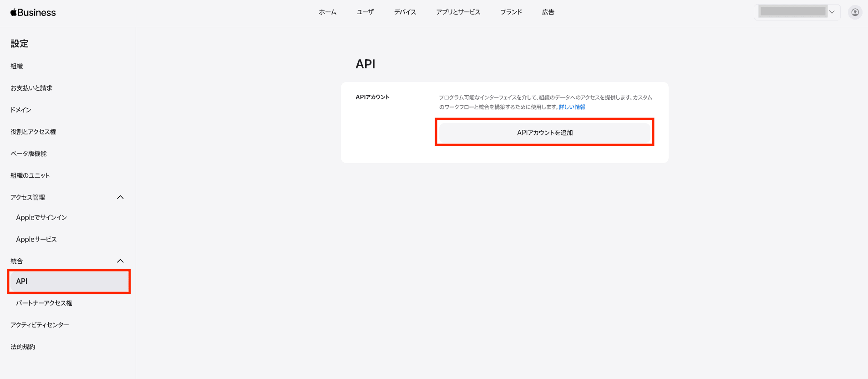868x379 pixels.
Task: Open ドメイン settings
Action: pyautogui.click(x=21, y=110)
